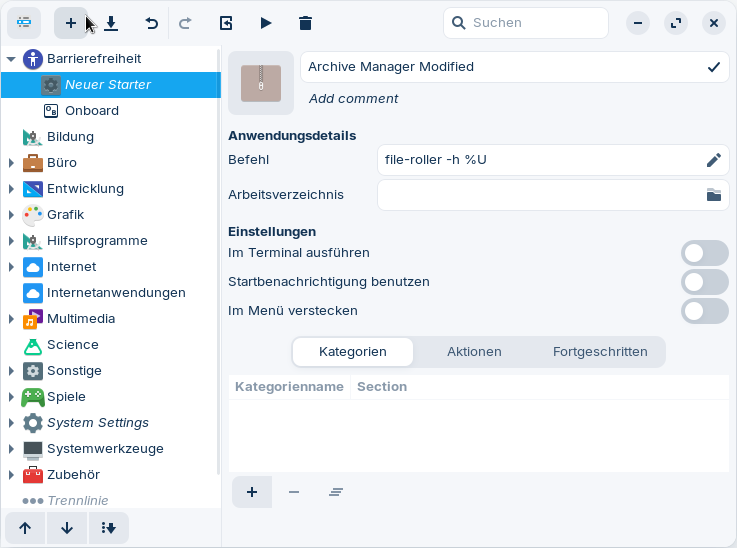Select the Internetanwendungen category

coord(111,293)
